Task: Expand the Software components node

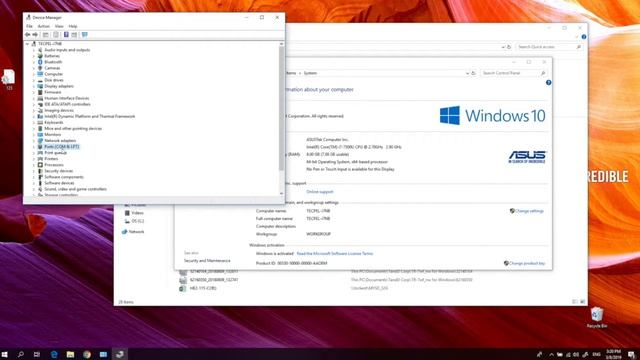Action: click(34, 177)
